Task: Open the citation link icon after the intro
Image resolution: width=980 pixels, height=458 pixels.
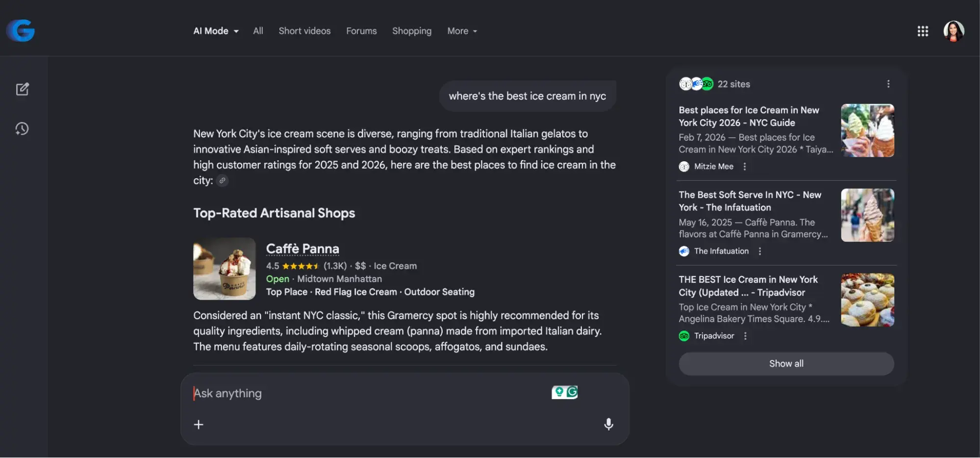Action: pyautogui.click(x=222, y=180)
